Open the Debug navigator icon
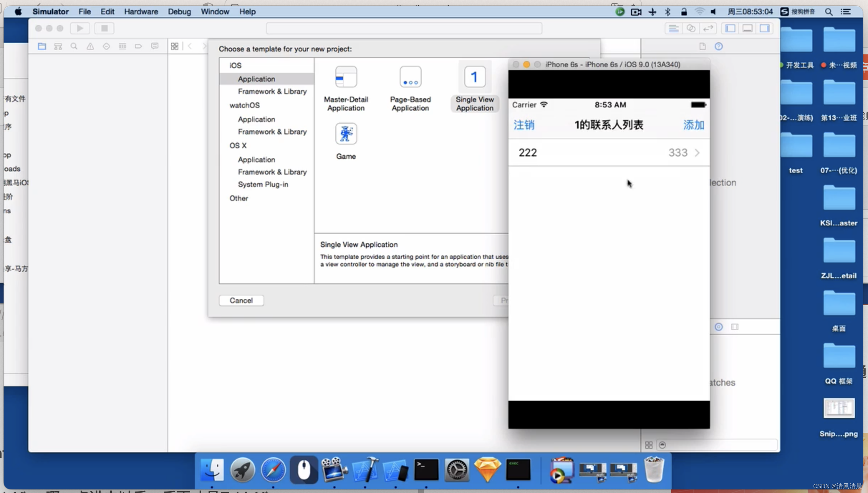 pyautogui.click(x=122, y=46)
